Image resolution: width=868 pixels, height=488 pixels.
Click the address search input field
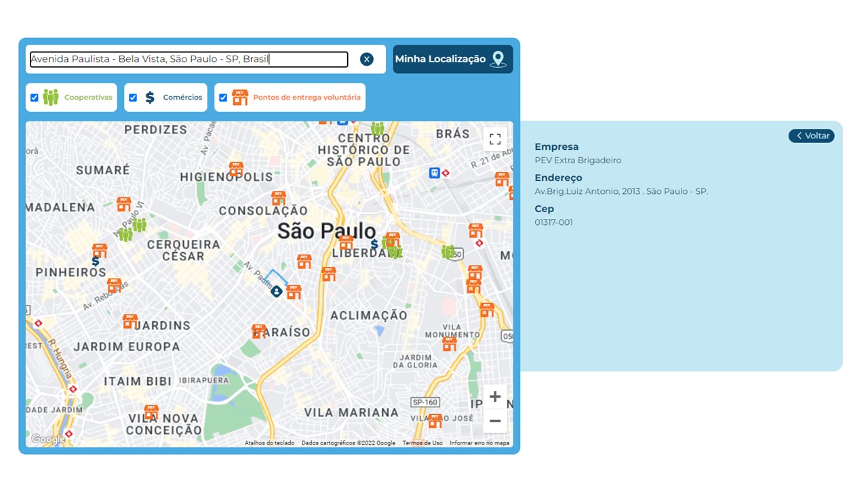(189, 60)
